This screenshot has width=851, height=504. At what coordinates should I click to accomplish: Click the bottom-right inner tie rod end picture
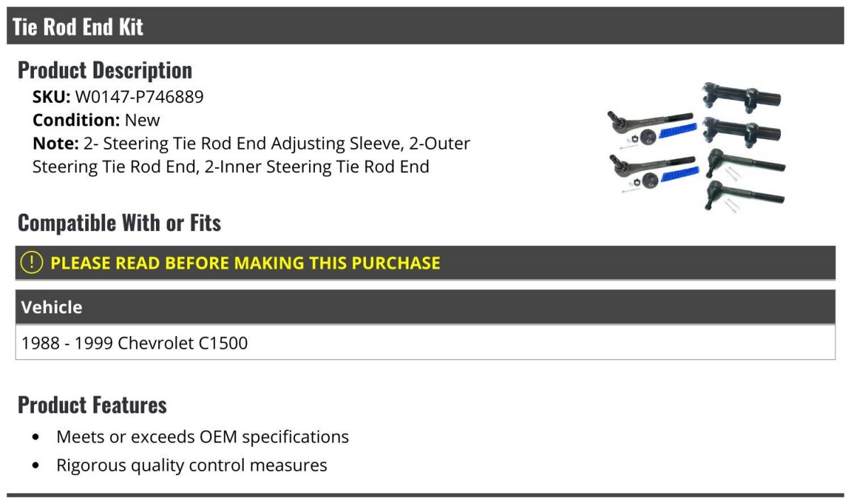pos(745,194)
